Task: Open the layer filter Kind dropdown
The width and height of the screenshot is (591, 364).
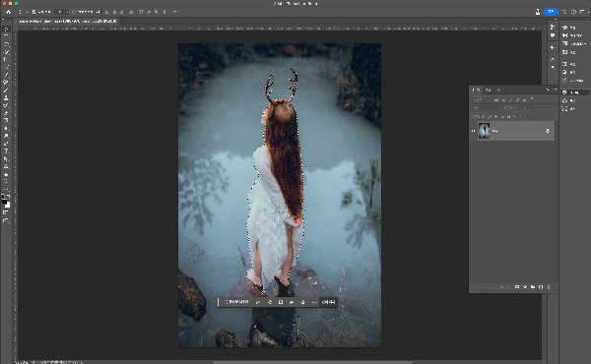Action: tap(481, 99)
